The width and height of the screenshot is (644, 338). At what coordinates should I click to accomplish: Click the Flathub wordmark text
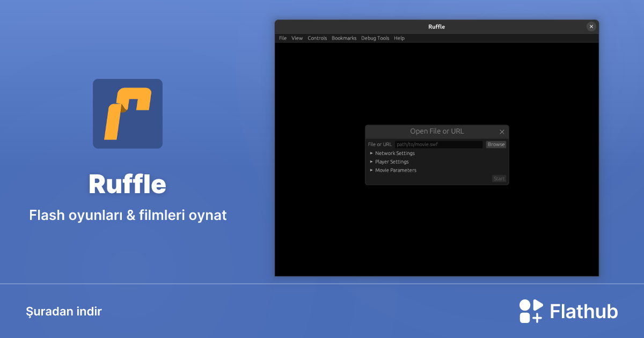coord(583,310)
